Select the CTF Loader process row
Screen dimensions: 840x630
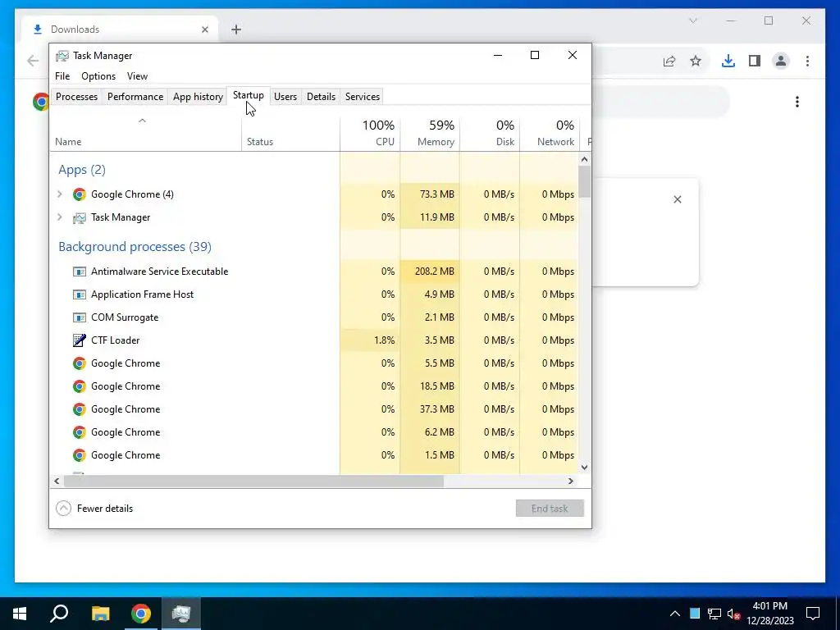pos(314,340)
